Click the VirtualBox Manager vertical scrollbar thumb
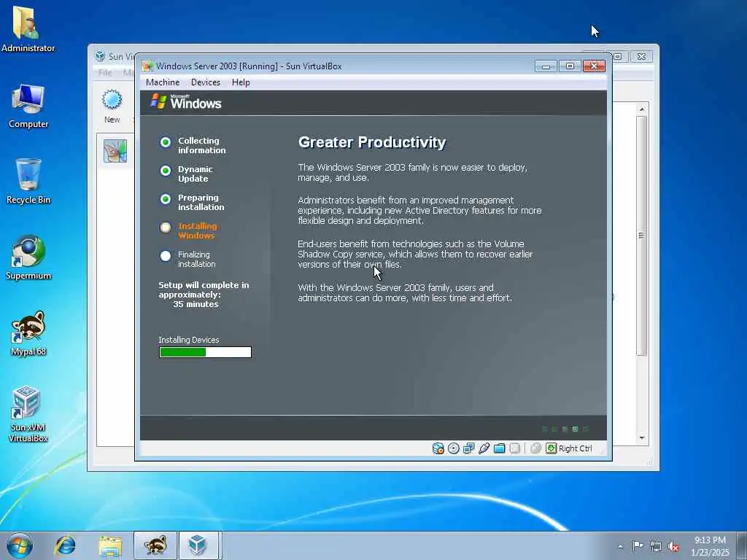747x560 pixels. [x=642, y=236]
